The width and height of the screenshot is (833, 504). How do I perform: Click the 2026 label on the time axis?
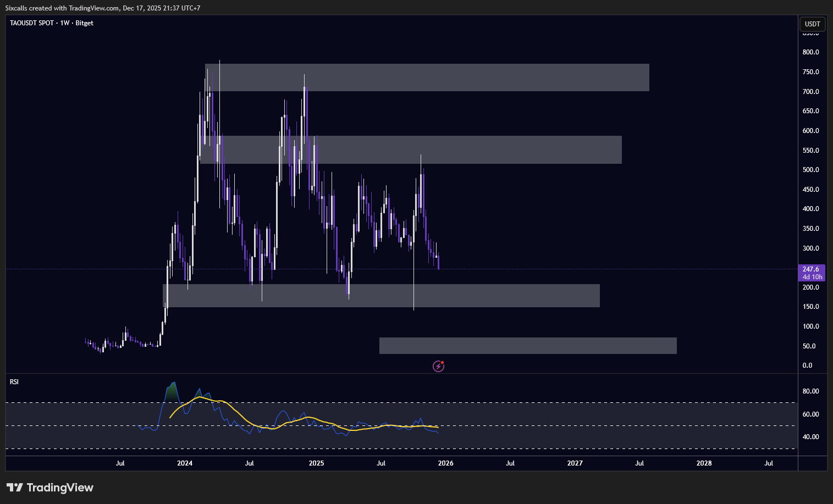(445, 463)
